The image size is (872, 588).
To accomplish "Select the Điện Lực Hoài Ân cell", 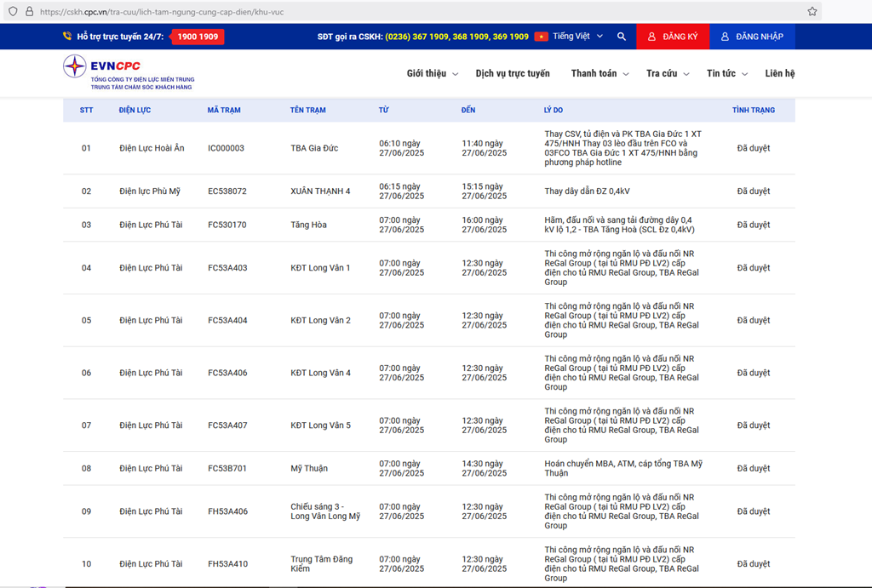I will (152, 148).
